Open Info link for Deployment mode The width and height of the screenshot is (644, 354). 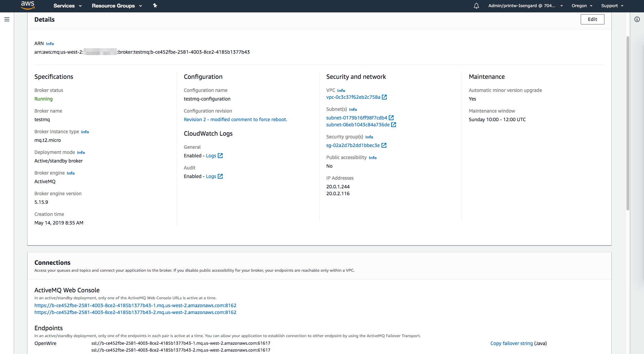point(81,153)
